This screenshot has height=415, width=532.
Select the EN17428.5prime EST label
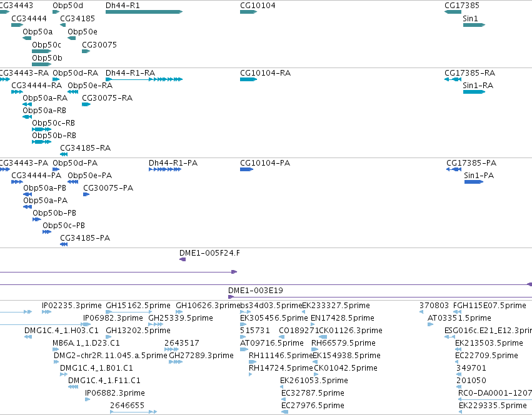click(343, 318)
